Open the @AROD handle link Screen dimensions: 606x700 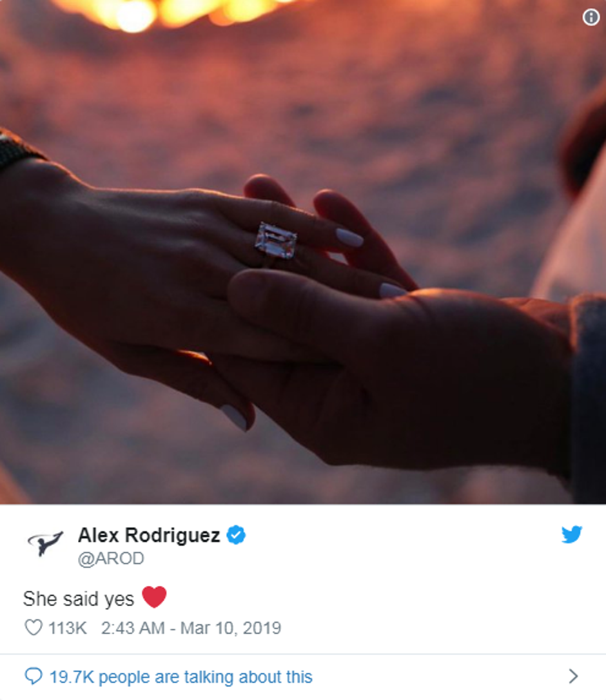[x=111, y=558]
